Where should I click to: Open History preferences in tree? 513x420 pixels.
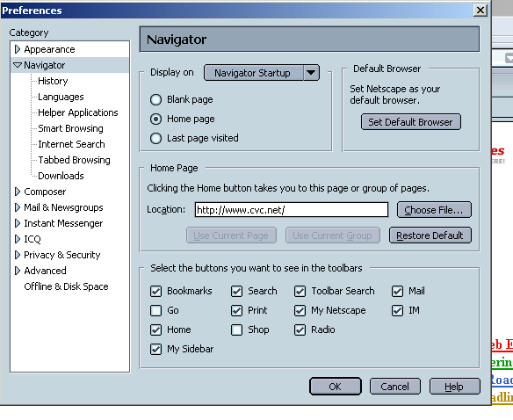[x=53, y=81]
